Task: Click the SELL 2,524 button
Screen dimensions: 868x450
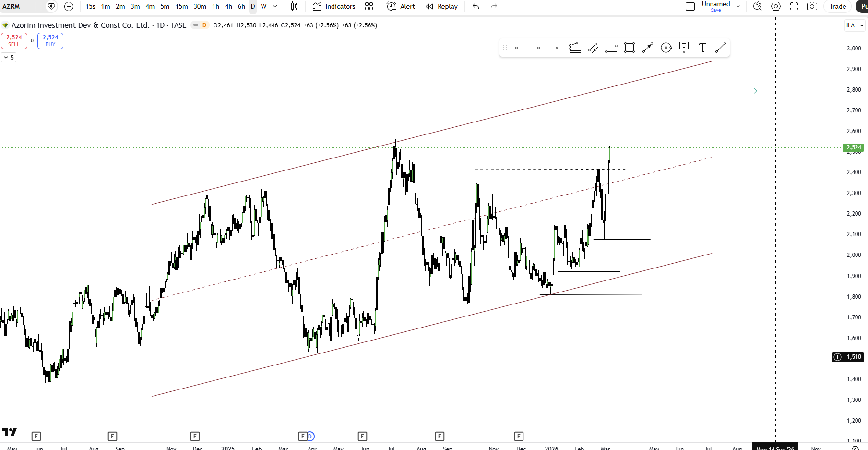Action: coord(14,40)
